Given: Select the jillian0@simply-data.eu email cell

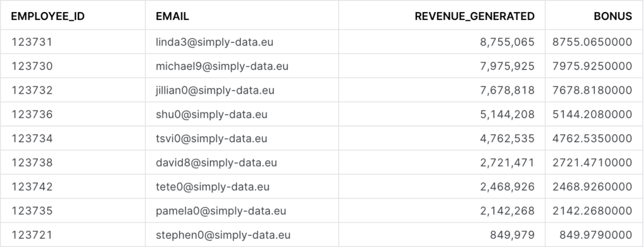Looking at the screenshot, I should (x=242, y=91).
